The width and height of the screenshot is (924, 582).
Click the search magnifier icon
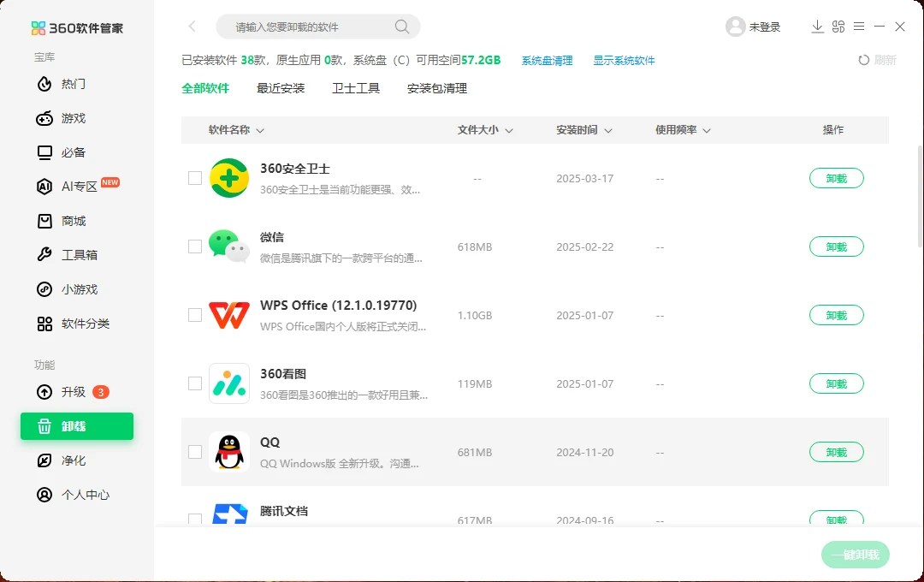coord(402,27)
